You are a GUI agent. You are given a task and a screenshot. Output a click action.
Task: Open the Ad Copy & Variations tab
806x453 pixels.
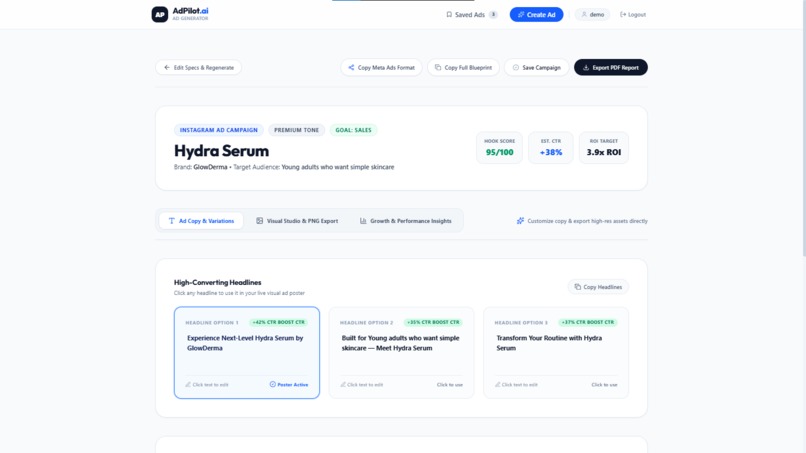point(201,221)
